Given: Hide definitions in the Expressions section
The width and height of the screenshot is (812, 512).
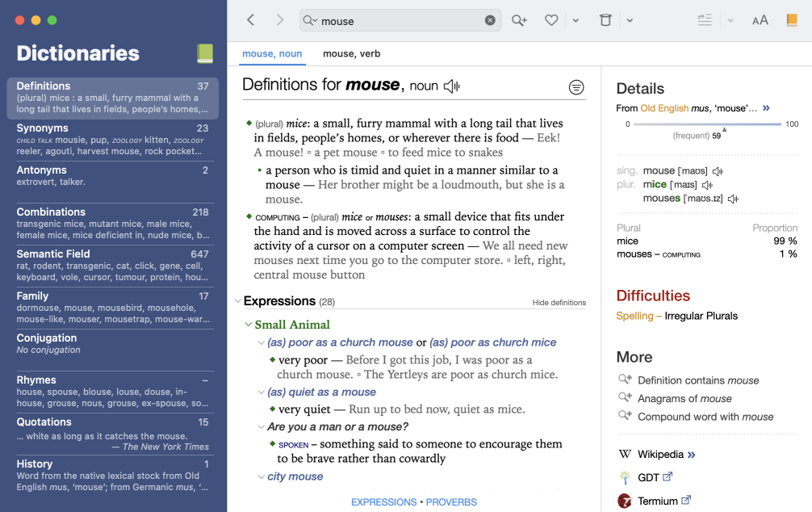Looking at the screenshot, I should point(559,303).
